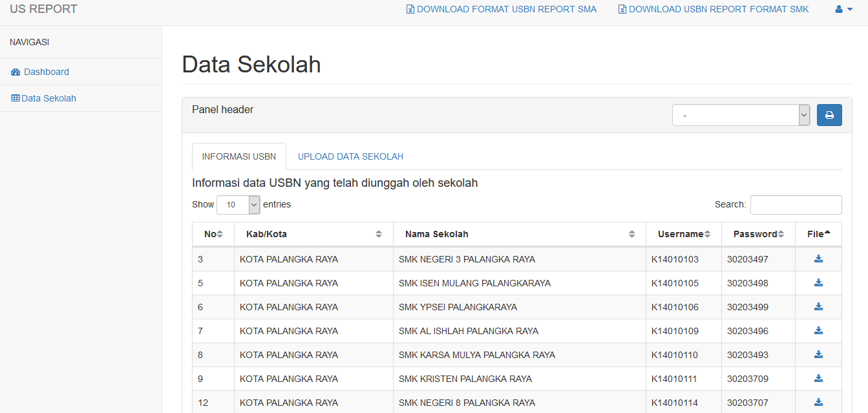Screen dimensions: 868x413
Task: Click the blue print icon button
Action: (829, 116)
